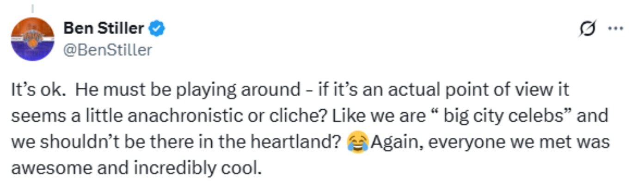Open the three-dot More options menu
Viewport: 644px width, 185px height.
[615, 28]
